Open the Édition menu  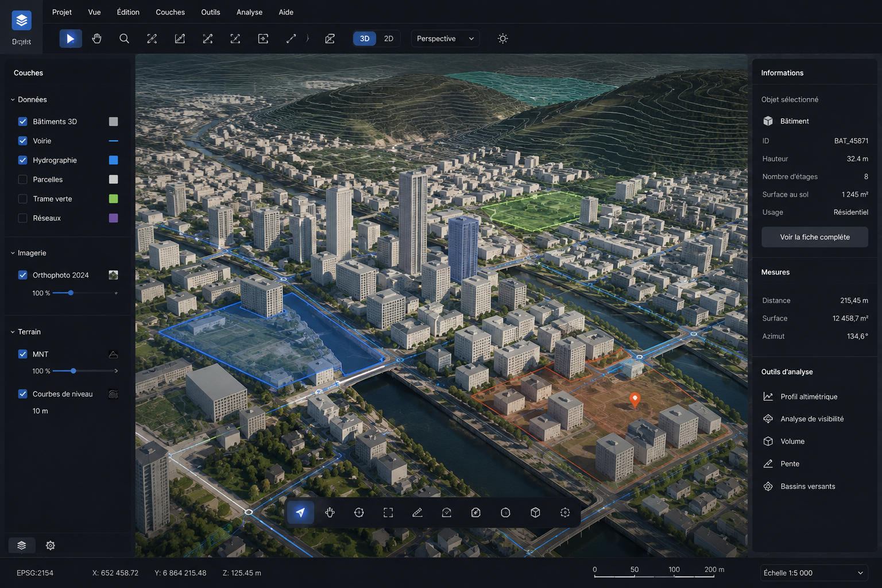[x=128, y=12]
